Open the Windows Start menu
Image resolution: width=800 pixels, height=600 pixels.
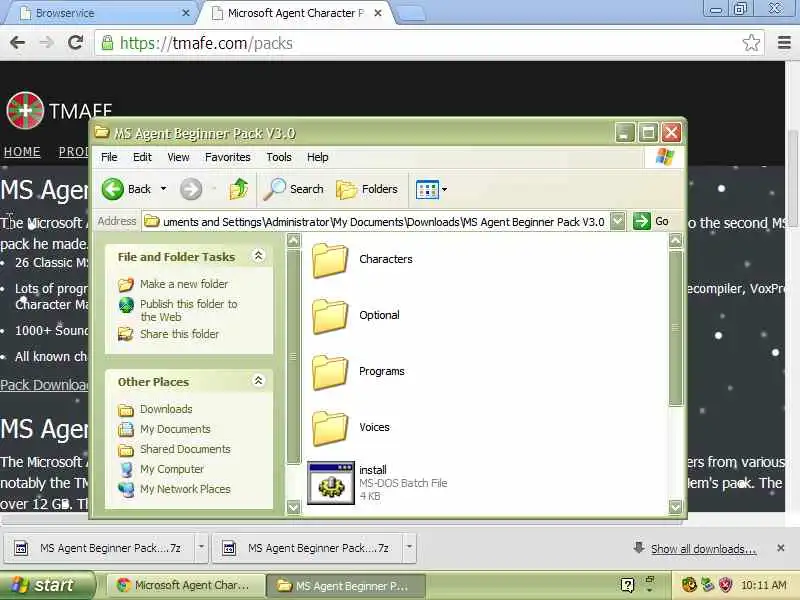(48, 585)
